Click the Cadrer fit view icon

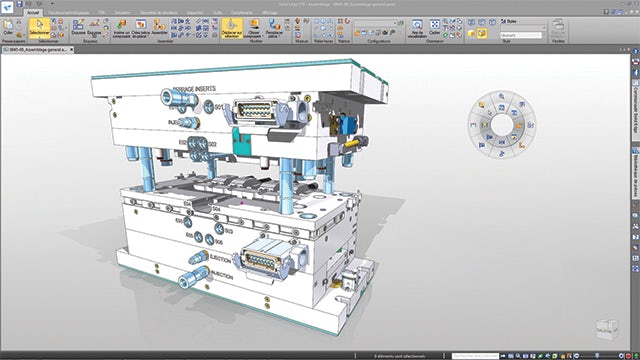435,27
